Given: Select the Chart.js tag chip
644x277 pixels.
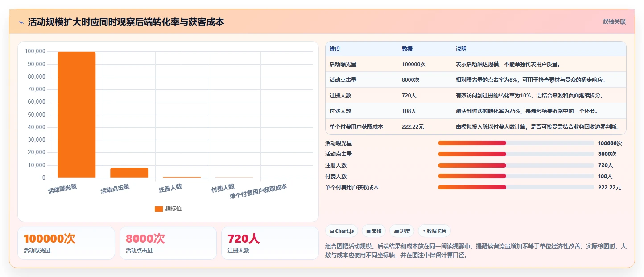Looking at the screenshot, I should pos(342,231).
